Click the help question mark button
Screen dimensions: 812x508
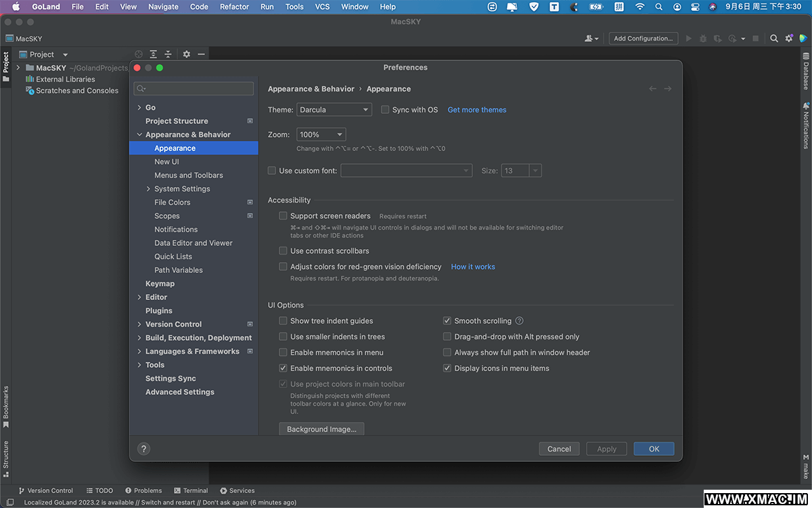point(143,448)
